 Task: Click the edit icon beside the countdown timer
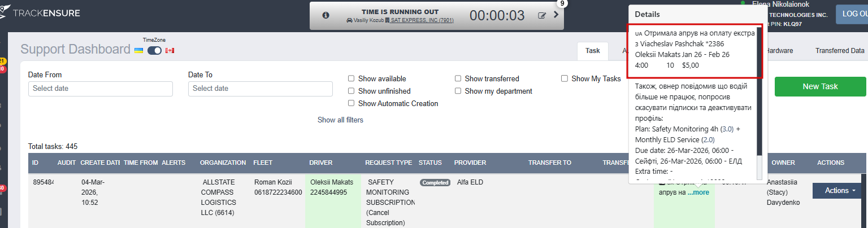pos(542,15)
